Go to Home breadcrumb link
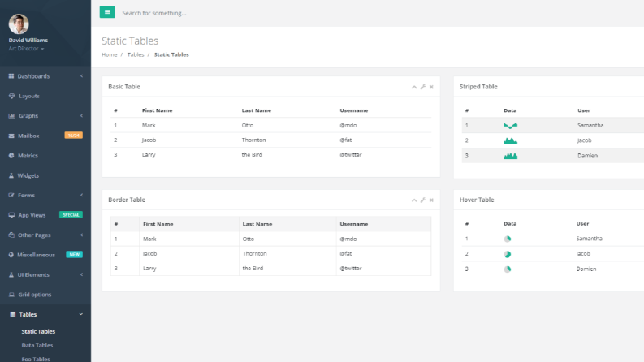 (110, 54)
